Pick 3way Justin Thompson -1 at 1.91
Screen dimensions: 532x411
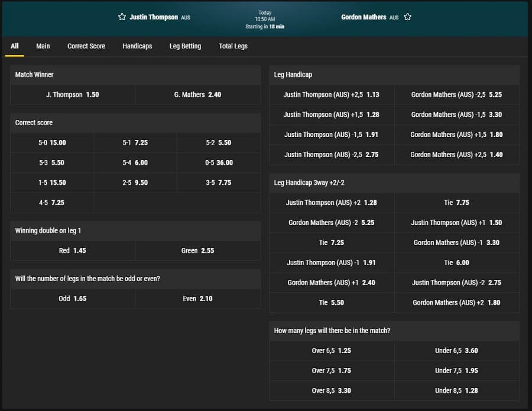332,263
